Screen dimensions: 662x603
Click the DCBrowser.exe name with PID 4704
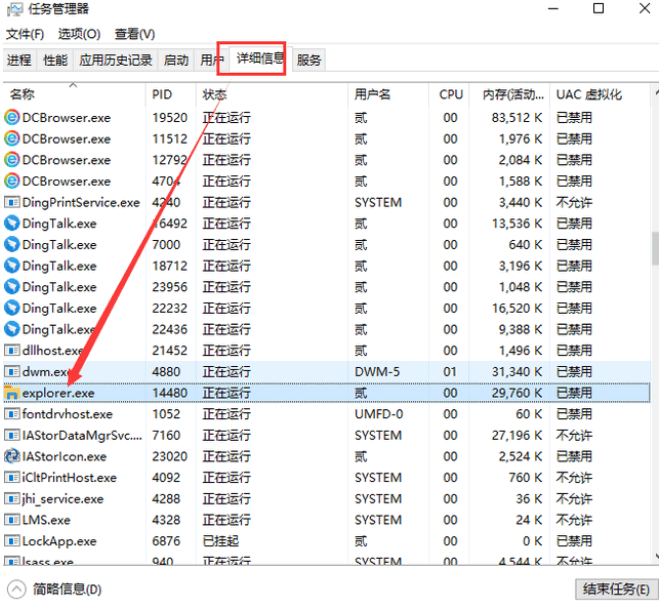point(66,181)
